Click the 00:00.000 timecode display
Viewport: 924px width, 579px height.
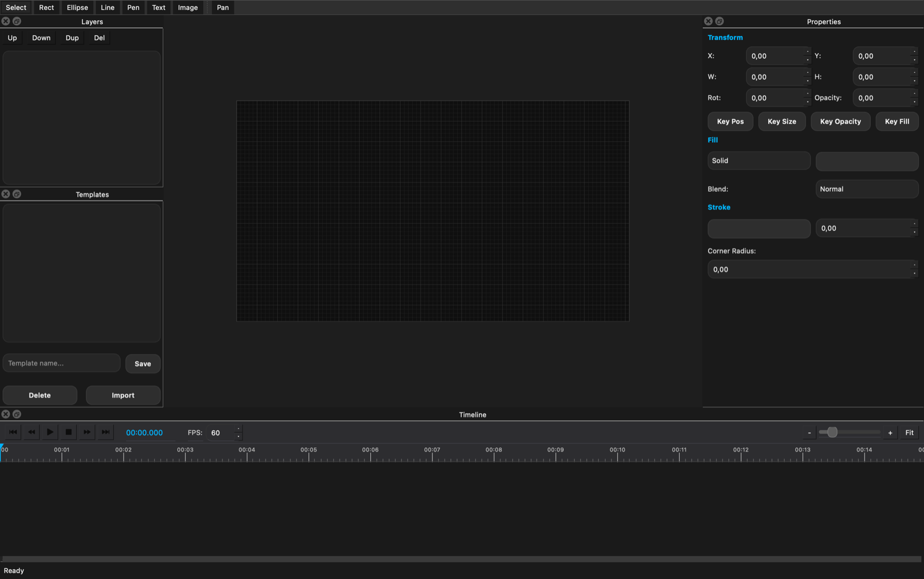[144, 432]
